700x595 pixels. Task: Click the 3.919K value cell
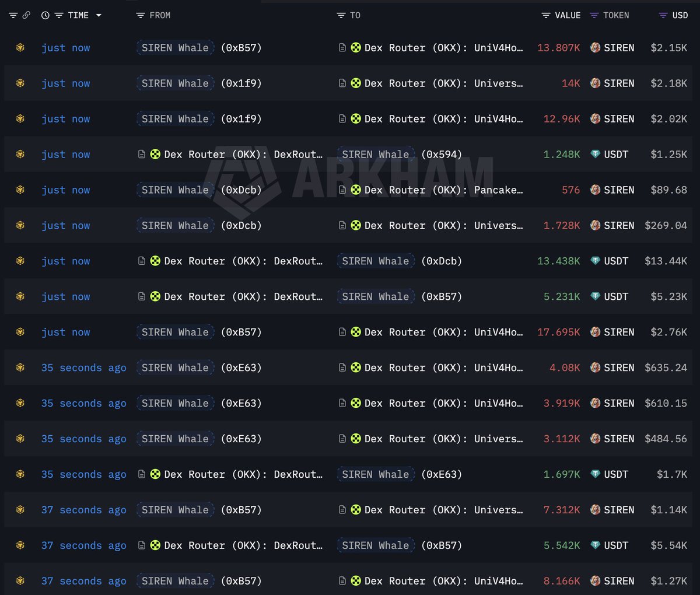(562, 403)
